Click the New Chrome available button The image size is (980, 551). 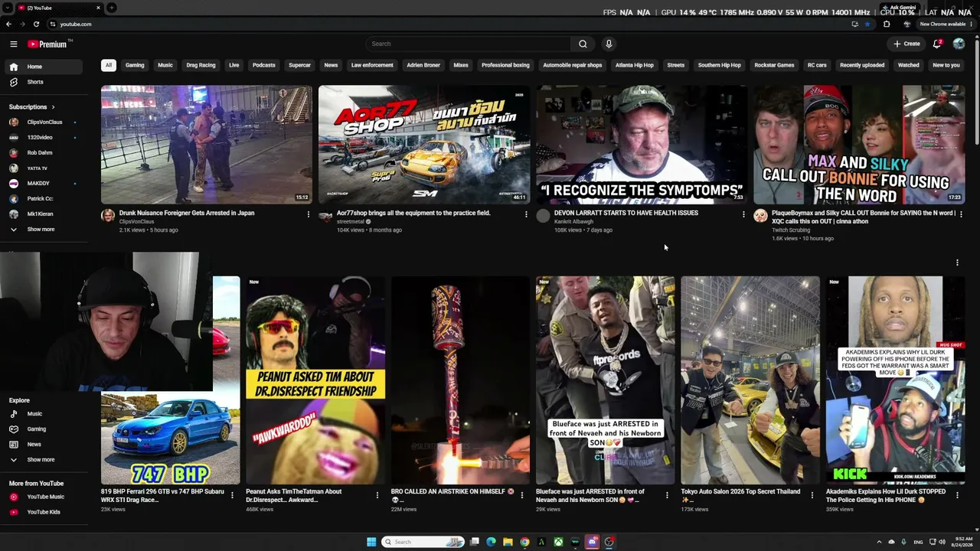(x=946, y=24)
